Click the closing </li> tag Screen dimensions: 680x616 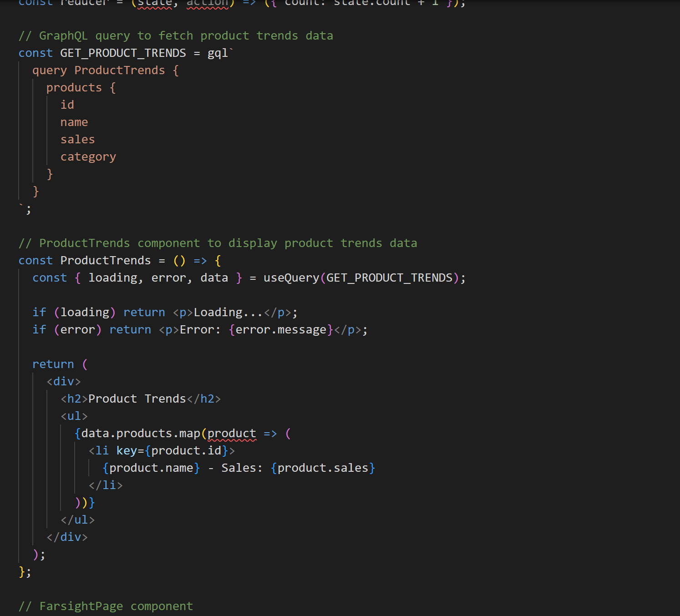106,485
